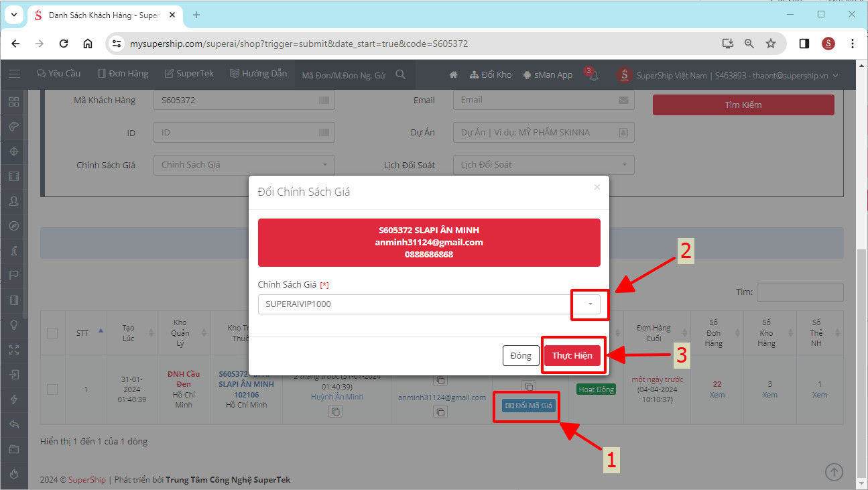Click the Dự Án input field

(x=544, y=133)
